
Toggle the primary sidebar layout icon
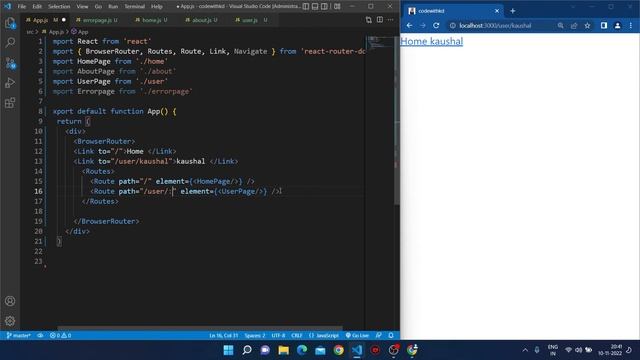coord(306,7)
